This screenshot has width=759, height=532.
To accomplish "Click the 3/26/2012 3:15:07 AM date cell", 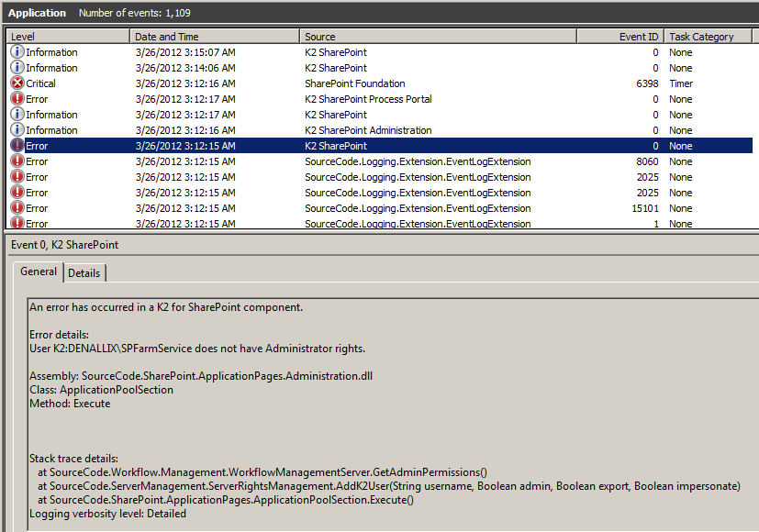I will [x=185, y=52].
